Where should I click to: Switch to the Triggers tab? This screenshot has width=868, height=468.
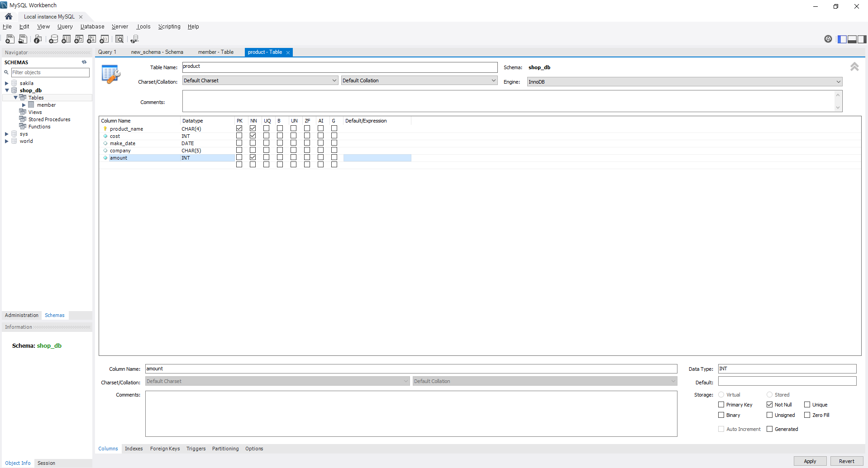(196, 449)
